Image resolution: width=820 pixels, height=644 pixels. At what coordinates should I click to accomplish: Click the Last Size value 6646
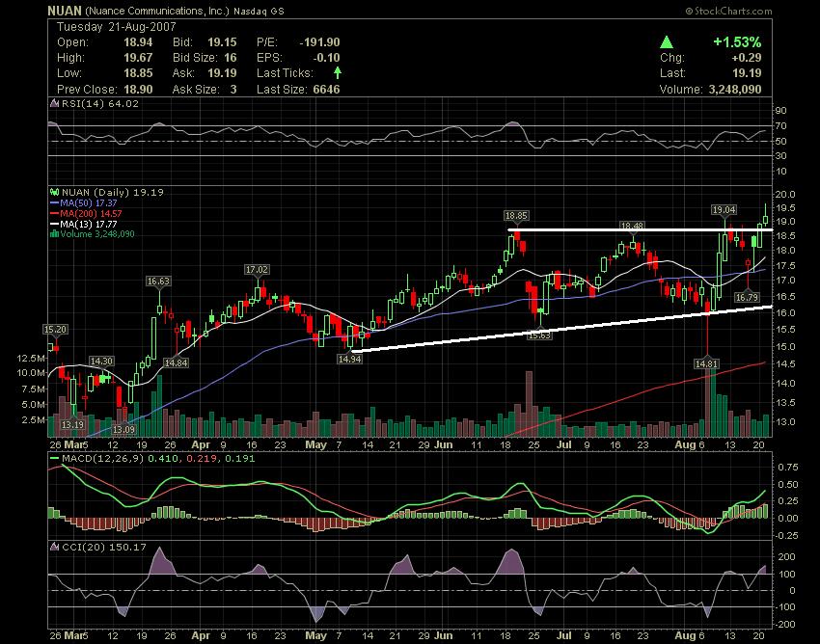(326, 89)
